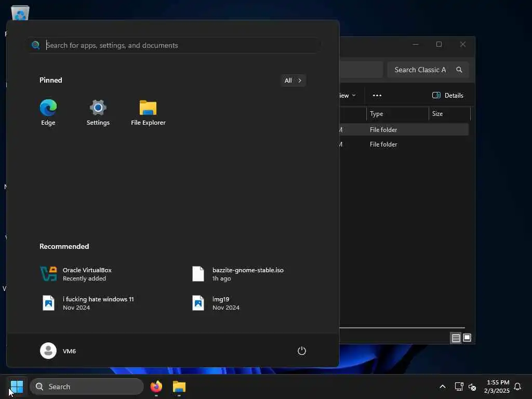The width and height of the screenshot is (532, 399).
Task: Open the notifications bell
Action: [x=517, y=387]
